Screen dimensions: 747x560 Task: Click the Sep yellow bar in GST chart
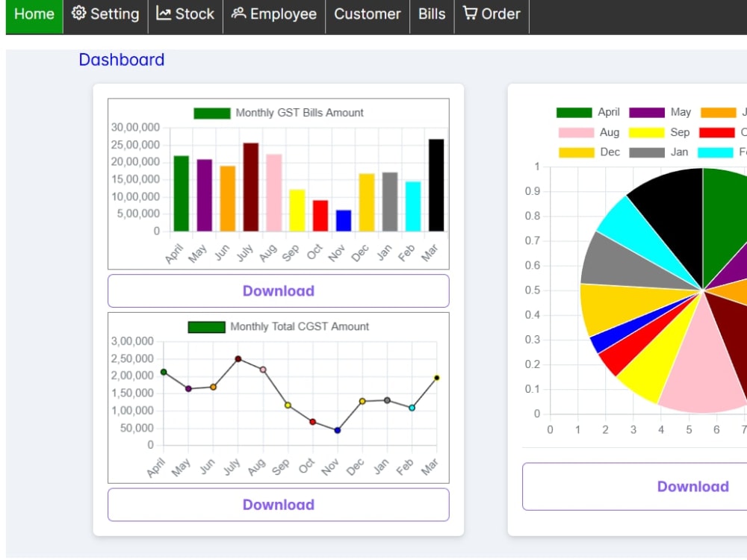pos(297,211)
